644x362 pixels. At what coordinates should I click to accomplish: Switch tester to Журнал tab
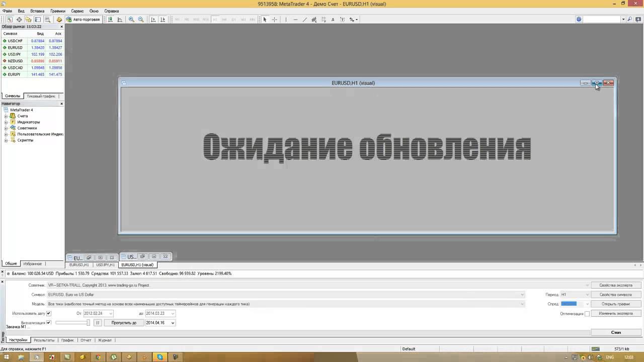(105, 340)
